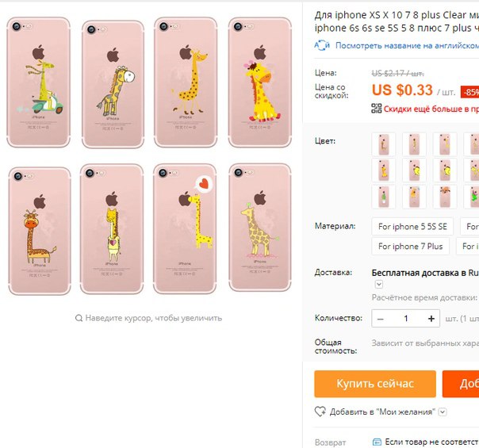Select the For iphone 5 5S SE option
479x448 pixels.
click(x=412, y=227)
